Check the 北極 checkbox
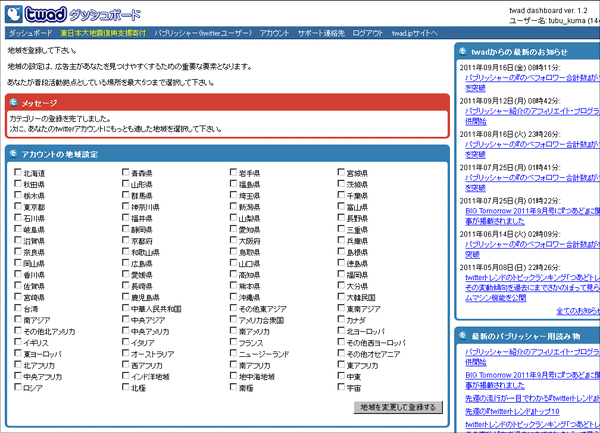600x433 pixels. 126,387
